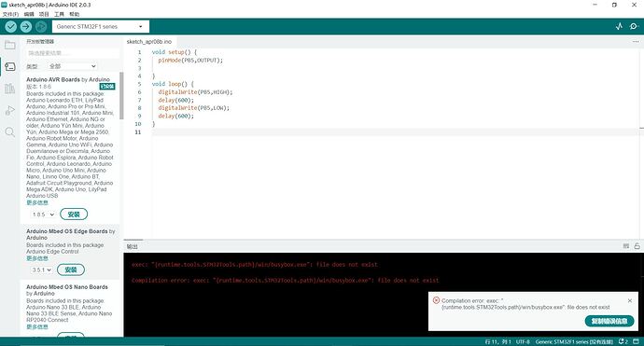Click the void loop() line
The height and width of the screenshot is (346, 644).
(x=173, y=84)
